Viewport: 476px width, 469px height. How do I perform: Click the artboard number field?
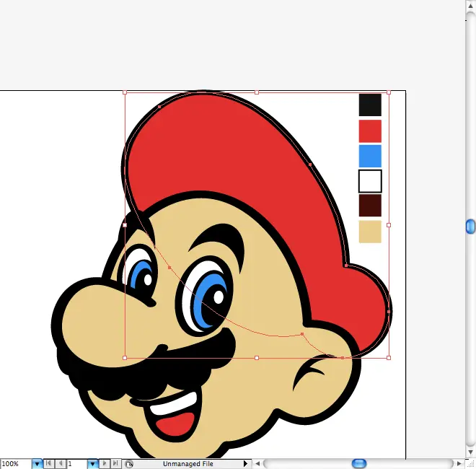pos(76,464)
